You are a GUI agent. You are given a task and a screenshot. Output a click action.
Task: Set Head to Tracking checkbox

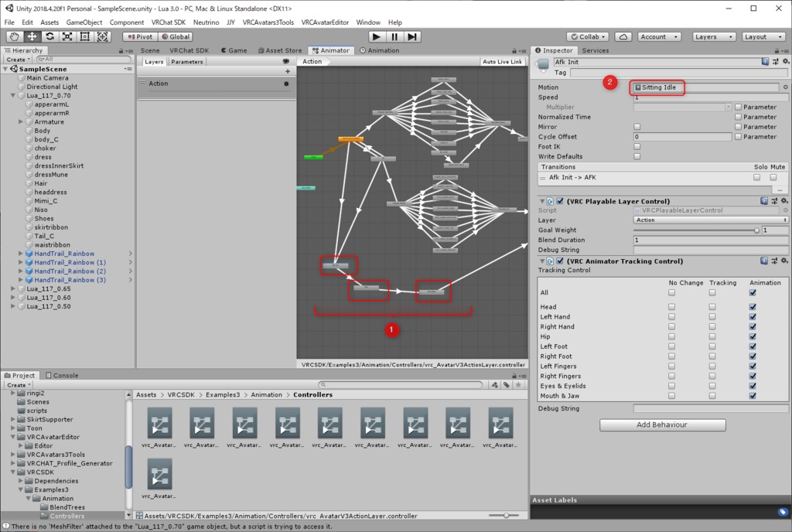pyautogui.click(x=712, y=307)
